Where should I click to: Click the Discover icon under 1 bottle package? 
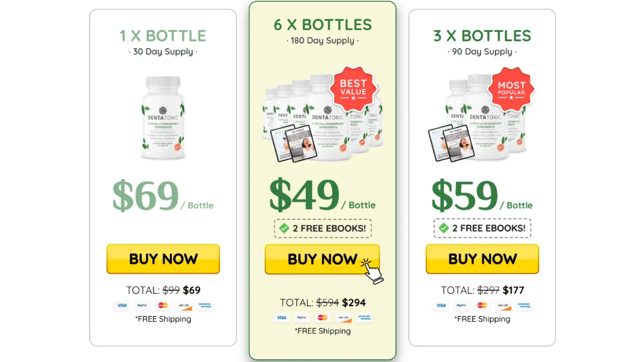point(184,305)
